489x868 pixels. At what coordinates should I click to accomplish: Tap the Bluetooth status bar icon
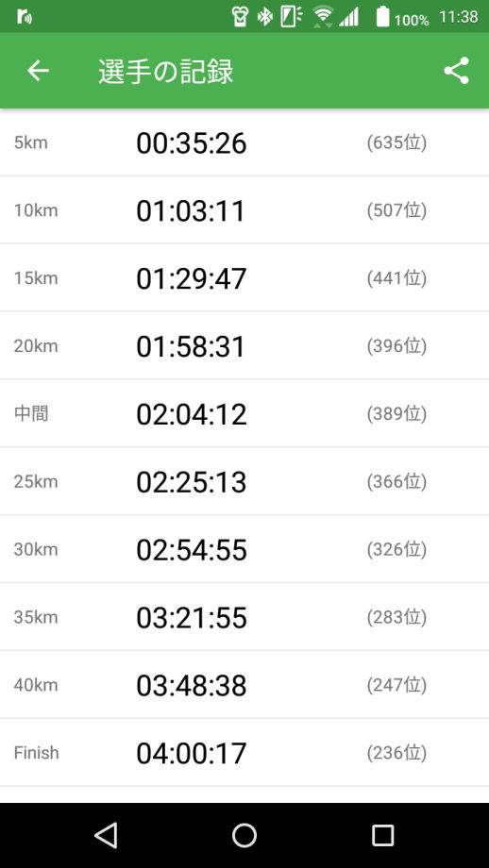tap(265, 18)
